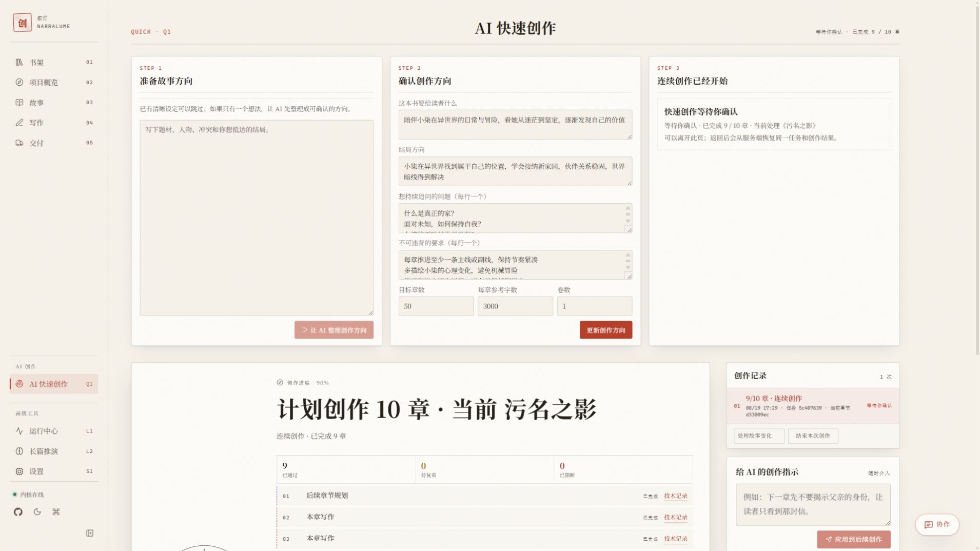Viewport: 980px width, 551px height.
Task: Click the 书架 bookshelf icon in sidebar
Action: pyautogui.click(x=19, y=63)
